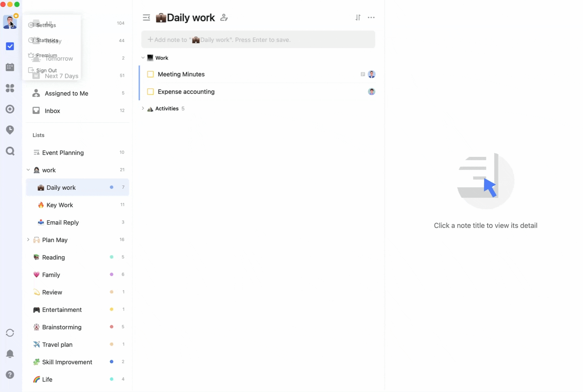
Task: Open the Inbox list
Action: pos(52,111)
